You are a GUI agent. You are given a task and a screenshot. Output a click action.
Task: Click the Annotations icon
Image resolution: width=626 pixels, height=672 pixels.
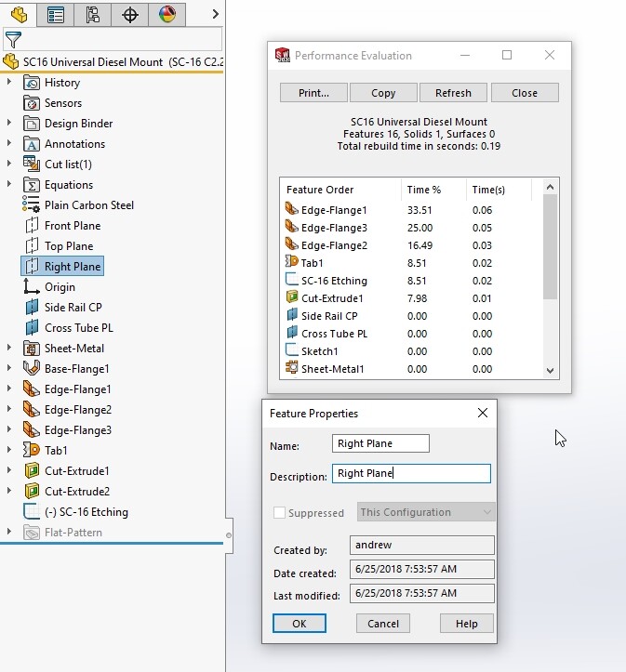(32, 144)
